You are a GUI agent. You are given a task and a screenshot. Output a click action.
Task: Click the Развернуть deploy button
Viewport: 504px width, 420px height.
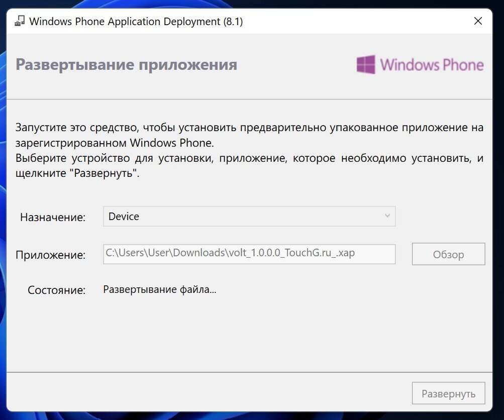point(448,393)
